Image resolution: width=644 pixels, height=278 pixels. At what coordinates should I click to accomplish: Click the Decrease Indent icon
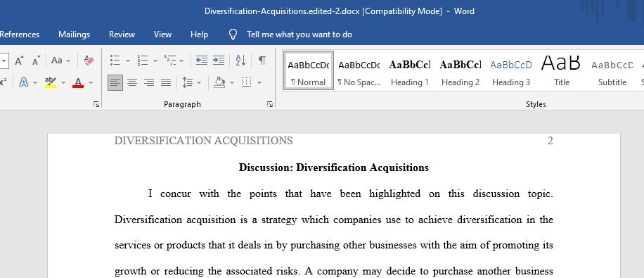pos(201,61)
